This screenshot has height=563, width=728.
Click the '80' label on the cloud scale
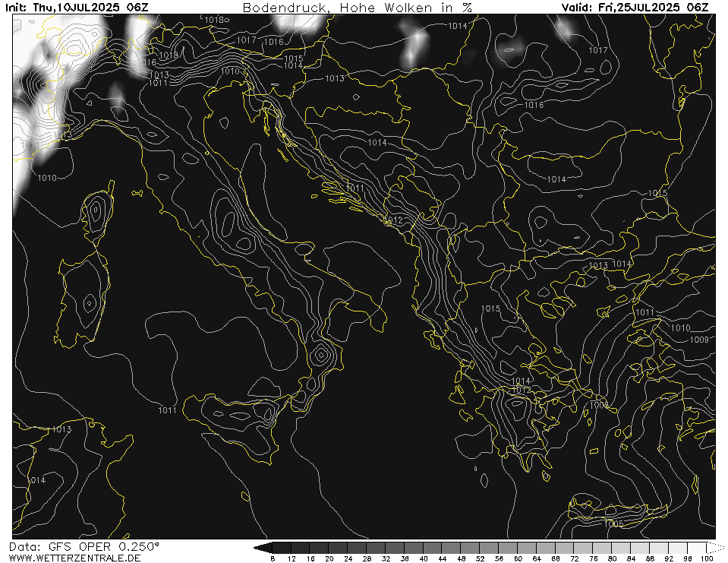(613, 558)
